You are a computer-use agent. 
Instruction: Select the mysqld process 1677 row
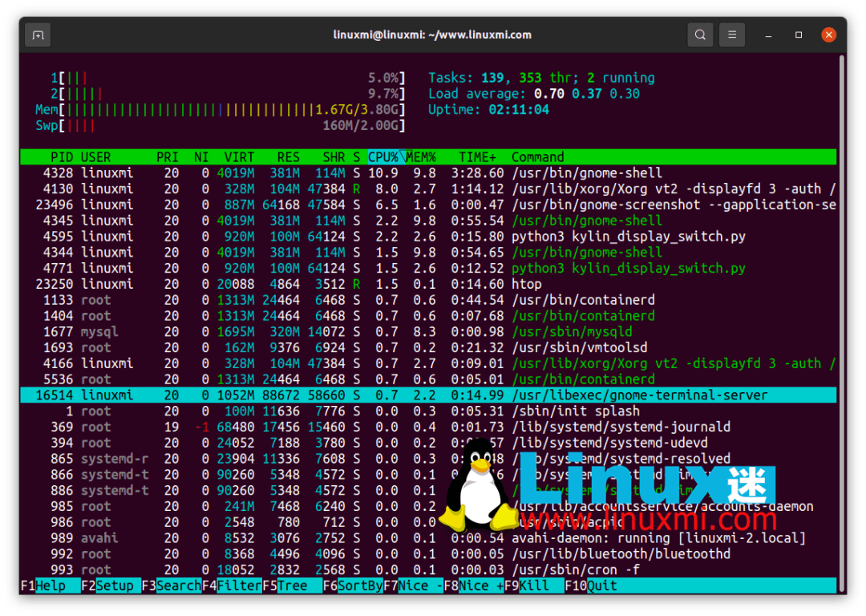428,332
